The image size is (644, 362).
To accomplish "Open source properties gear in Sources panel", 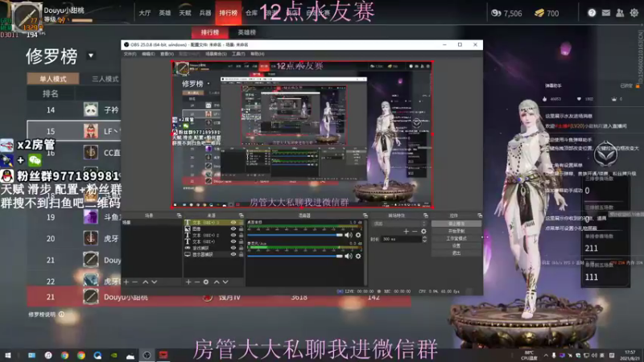I will [x=206, y=282].
